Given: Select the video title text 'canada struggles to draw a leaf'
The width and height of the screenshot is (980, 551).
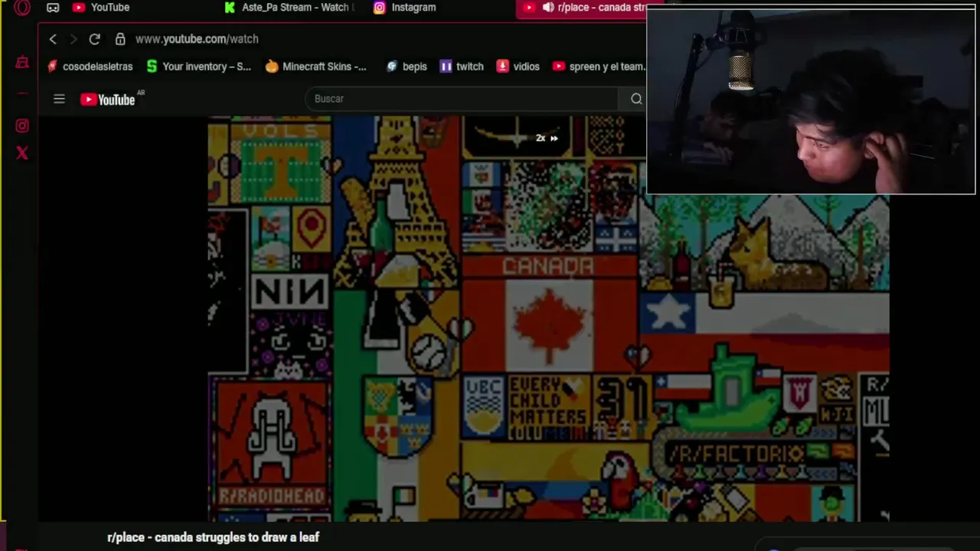Looking at the screenshot, I should pyautogui.click(x=237, y=537).
